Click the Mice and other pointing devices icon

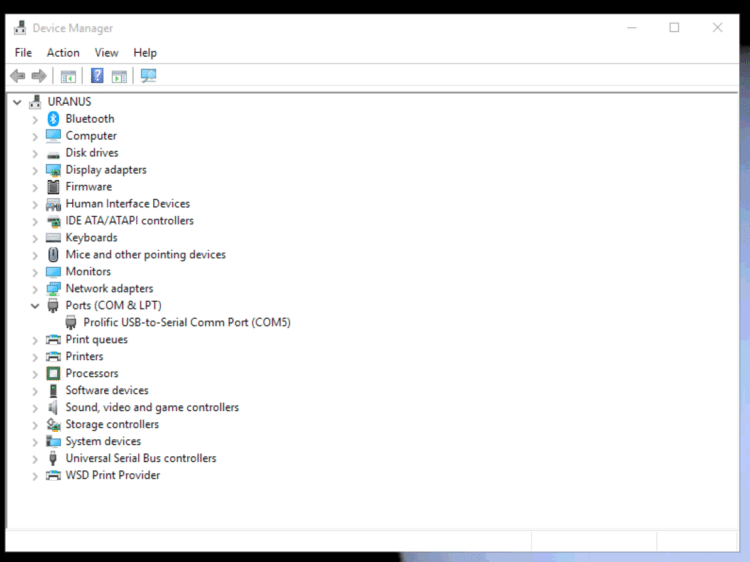click(x=53, y=254)
